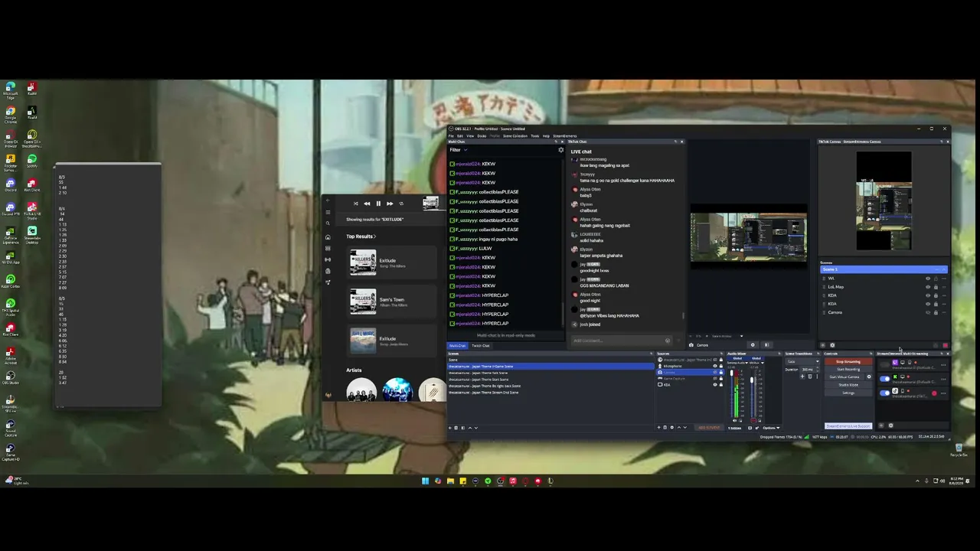Skip to next track in music player
This screenshot has height=551, width=980.
click(390, 204)
